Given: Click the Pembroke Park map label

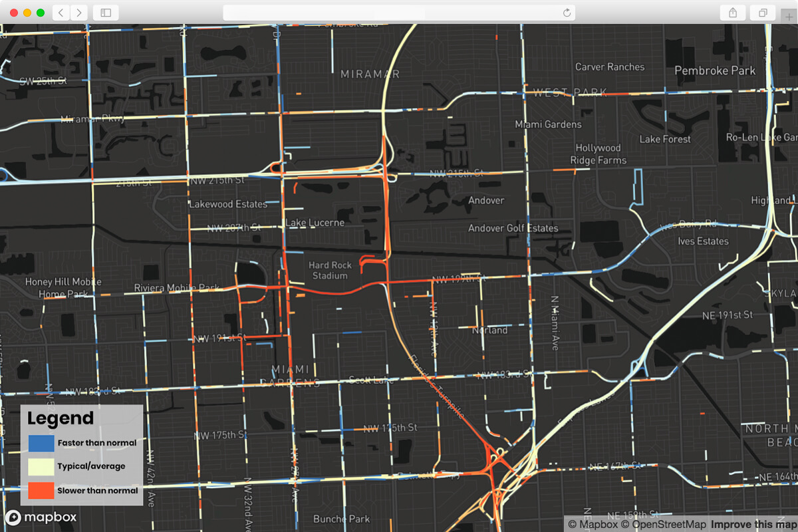Looking at the screenshot, I should click(x=714, y=70).
